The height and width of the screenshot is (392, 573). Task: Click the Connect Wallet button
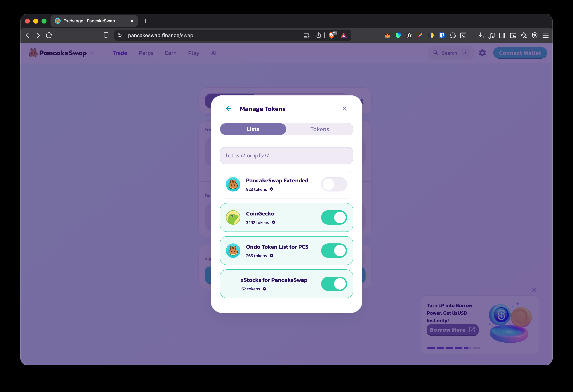point(520,53)
